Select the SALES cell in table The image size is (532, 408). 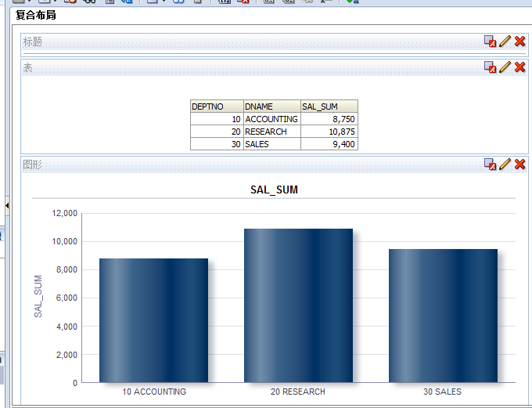click(x=272, y=144)
